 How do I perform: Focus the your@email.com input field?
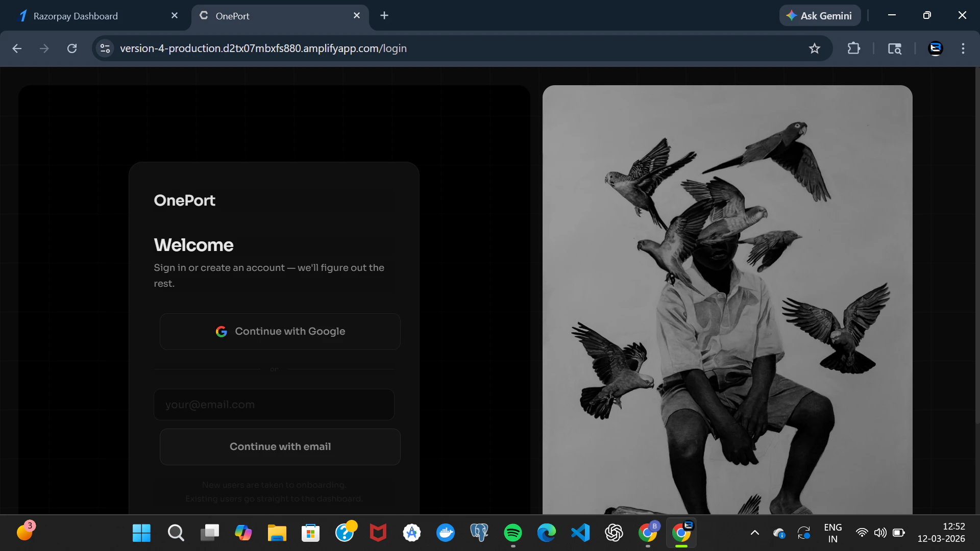coord(274,405)
